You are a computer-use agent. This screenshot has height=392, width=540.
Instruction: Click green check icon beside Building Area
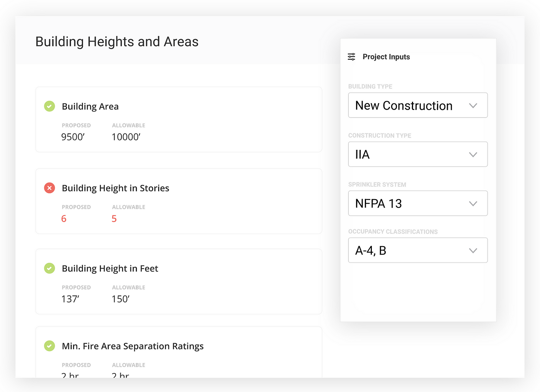(49, 106)
